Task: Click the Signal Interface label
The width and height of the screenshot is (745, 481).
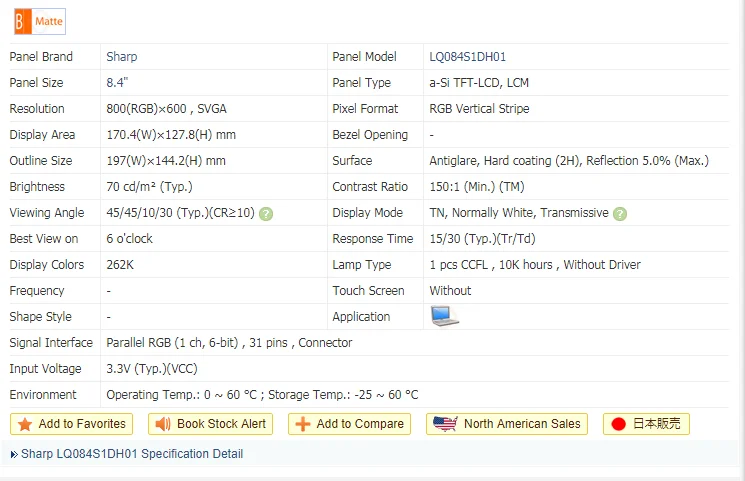Action: click(x=51, y=343)
